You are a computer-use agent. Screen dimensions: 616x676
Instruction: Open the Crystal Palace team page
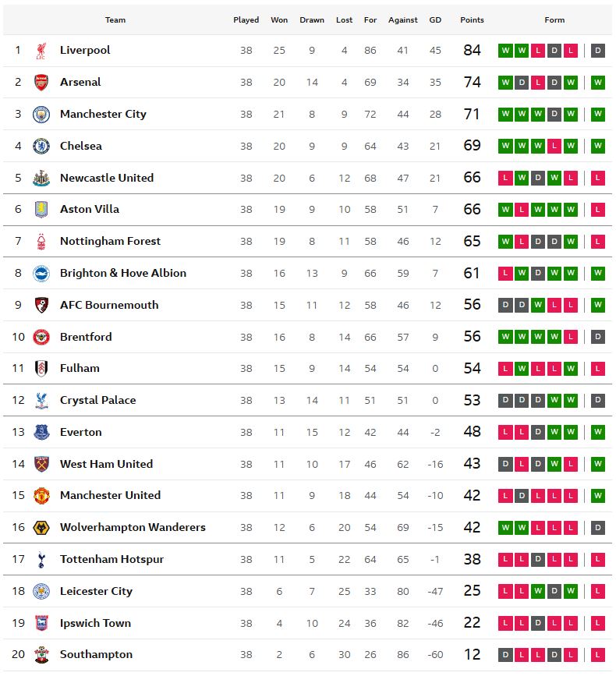pos(97,400)
